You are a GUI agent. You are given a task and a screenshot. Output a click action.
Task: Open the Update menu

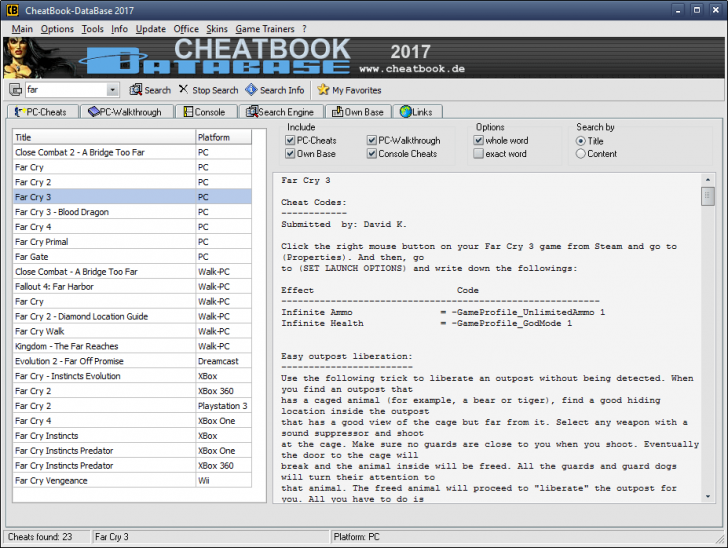[x=151, y=29]
